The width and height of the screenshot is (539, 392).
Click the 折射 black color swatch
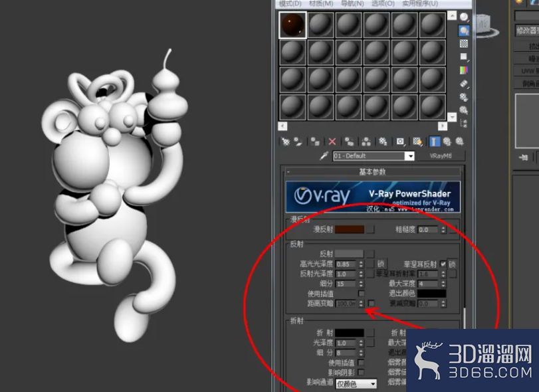click(349, 333)
